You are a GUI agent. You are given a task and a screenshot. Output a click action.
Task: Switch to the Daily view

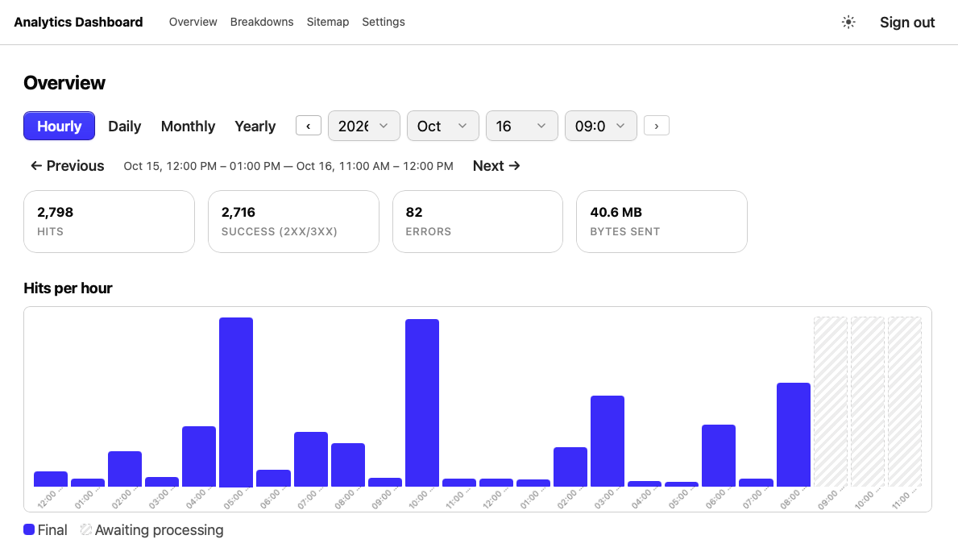[x=125, y=126]
